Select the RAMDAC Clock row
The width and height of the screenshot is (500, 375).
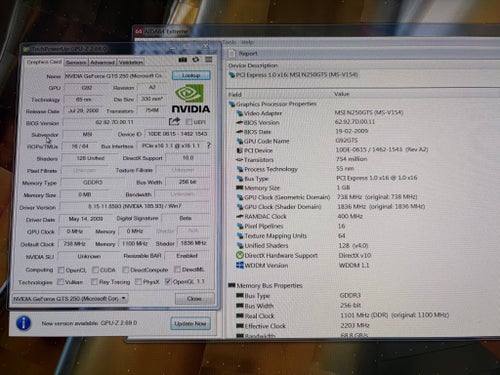tap(300, 216)
